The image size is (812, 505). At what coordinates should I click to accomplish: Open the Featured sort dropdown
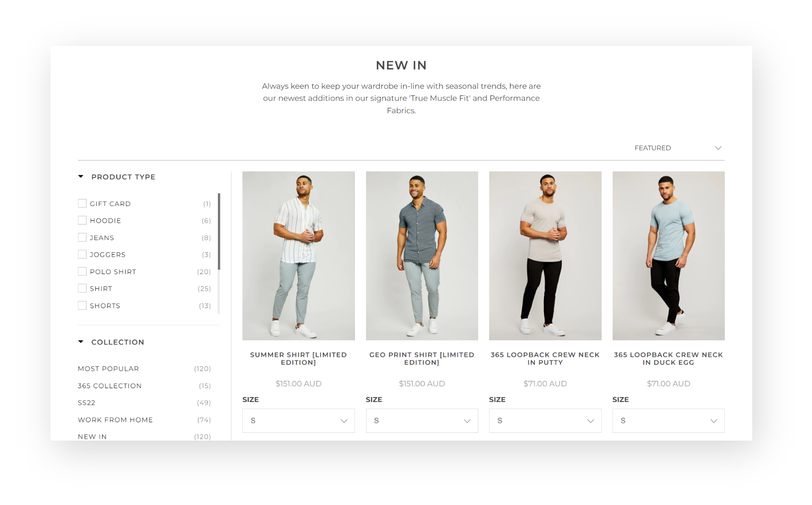pos(678,148)
